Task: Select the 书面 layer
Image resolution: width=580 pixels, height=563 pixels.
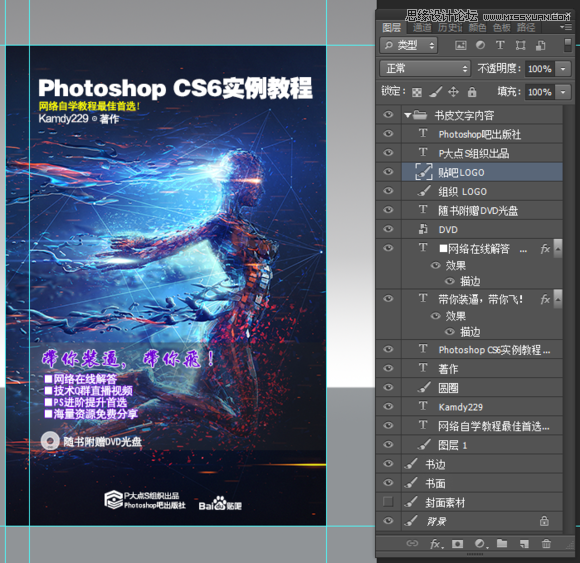Action: [482, 483]
